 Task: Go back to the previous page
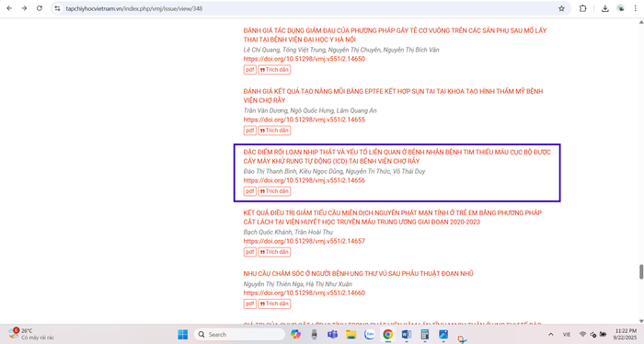9,8
